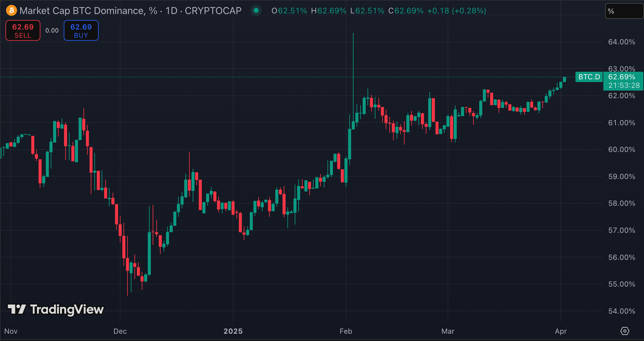The height and width of the screenshot is (341, 644).
Task: Click the 62.00% price scale label
Action: [622, 96]
